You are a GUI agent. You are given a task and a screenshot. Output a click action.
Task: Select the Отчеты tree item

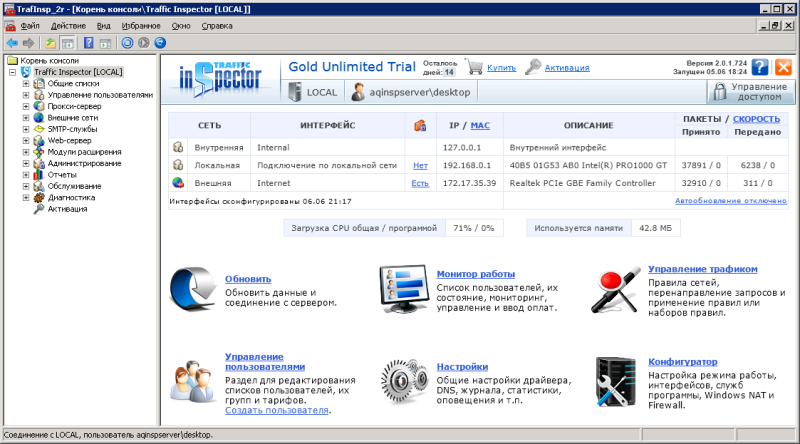coord(62,175)
